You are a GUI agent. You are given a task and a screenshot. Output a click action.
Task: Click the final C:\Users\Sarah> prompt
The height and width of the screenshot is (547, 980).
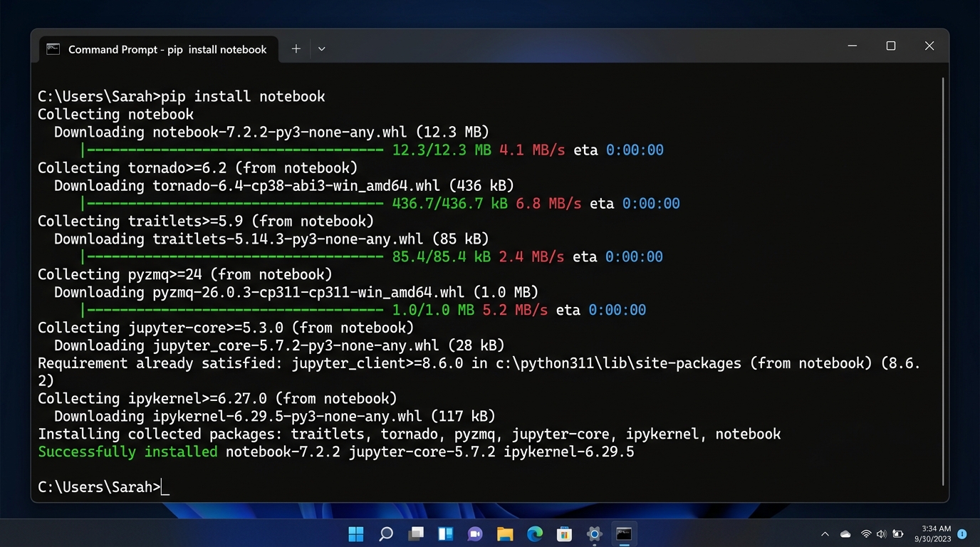(x=100, y=488)
